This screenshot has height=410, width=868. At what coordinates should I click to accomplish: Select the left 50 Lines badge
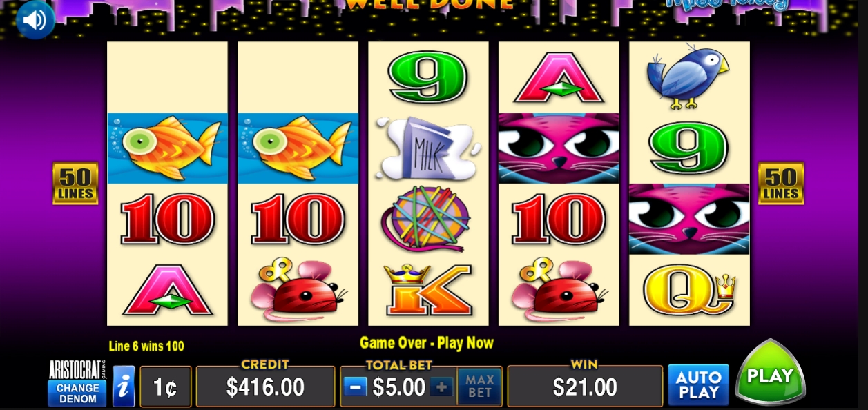point(75,184)
